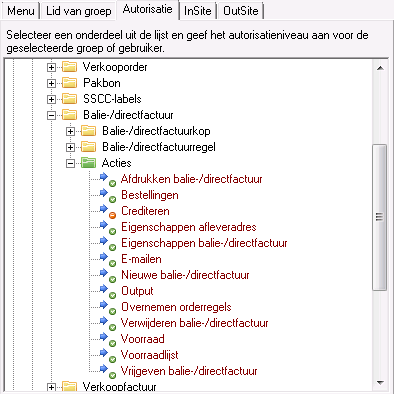394x394 pixels.
Task: Select the Acties tree item
Action: coord(117,163)
